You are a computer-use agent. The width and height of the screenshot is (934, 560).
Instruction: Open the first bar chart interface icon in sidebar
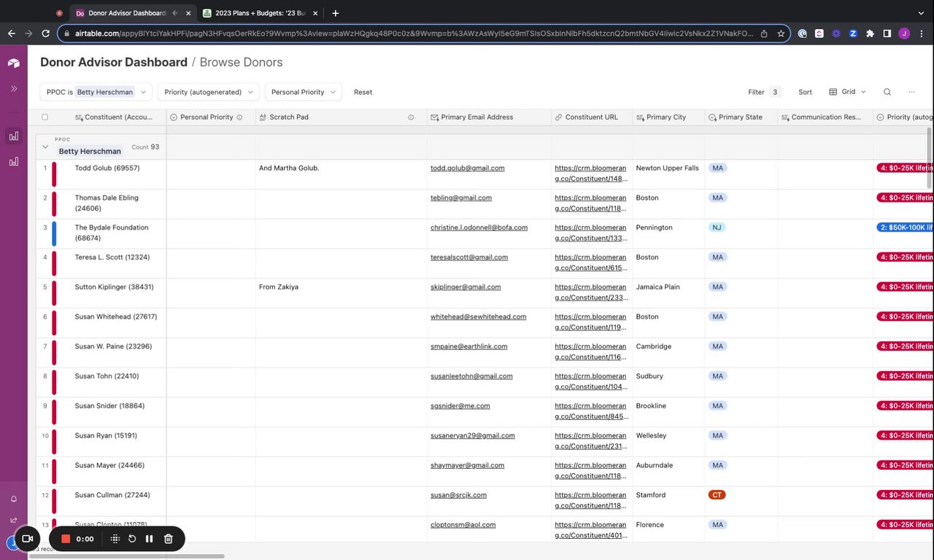pyautogui.click(x=13, y=136)
